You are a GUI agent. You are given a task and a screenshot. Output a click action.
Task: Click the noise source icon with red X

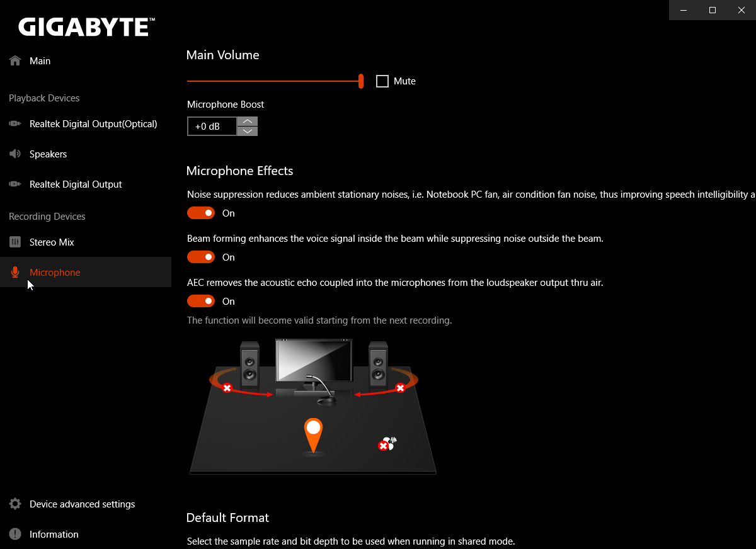[387, 444]
